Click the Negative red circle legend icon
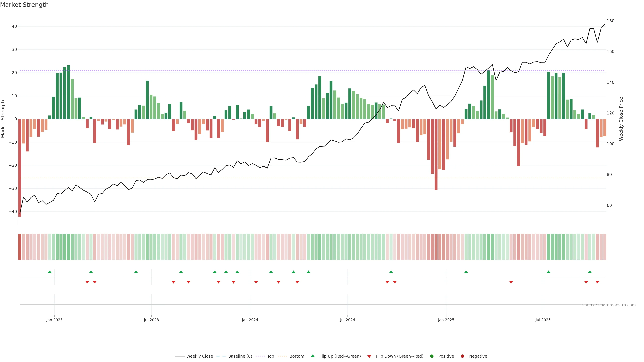 point(462,356)
